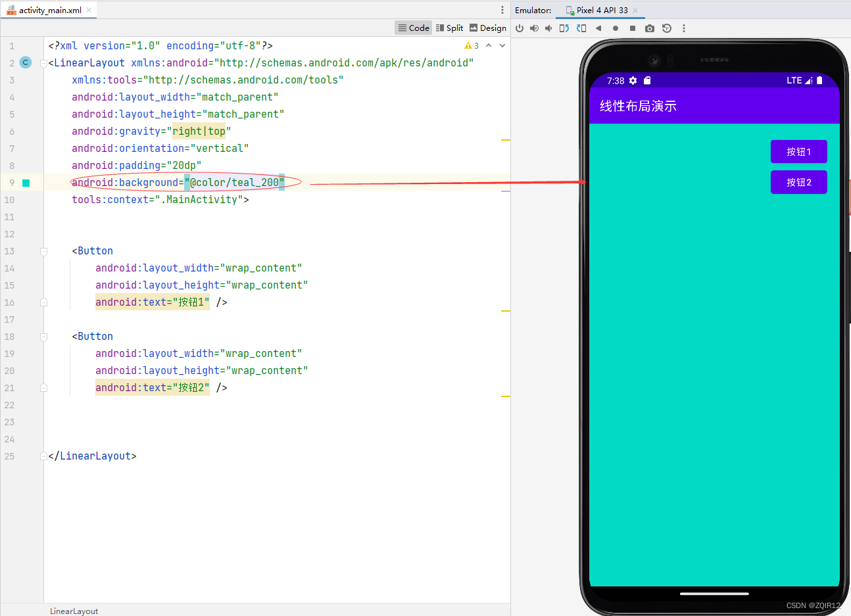Click the battery icon in phone status bar
Viewport: 851px width, 616px height.
819,80
